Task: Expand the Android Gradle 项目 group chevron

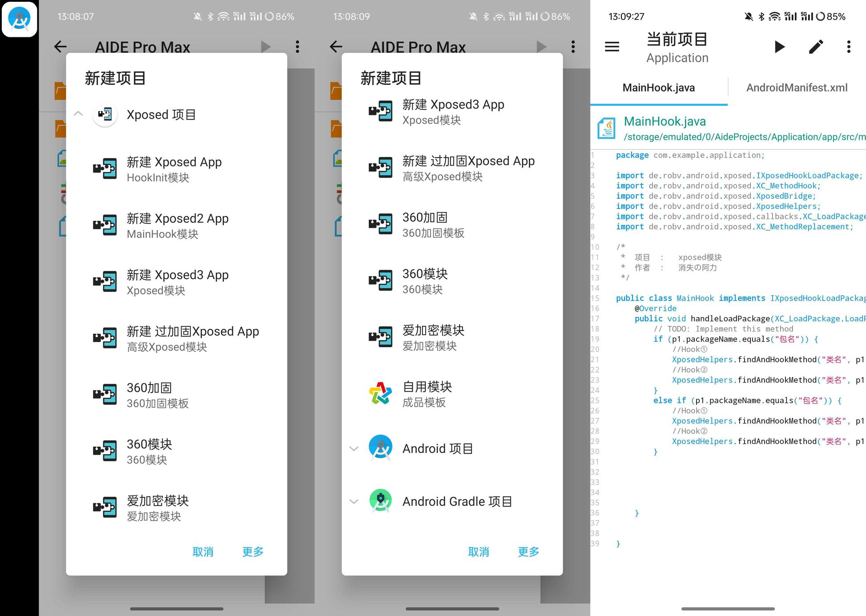Action: 354,501
